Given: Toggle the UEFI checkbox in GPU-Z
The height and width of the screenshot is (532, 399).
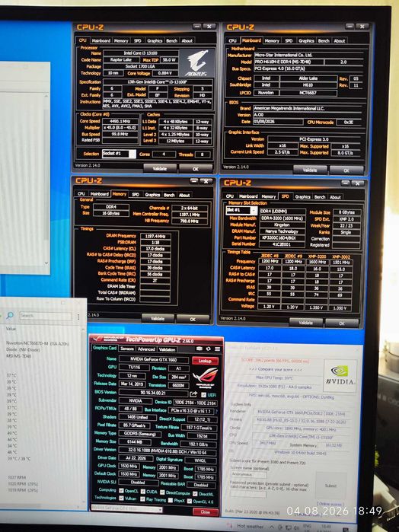Looking at the screenshot, I should tap(203, 395).
